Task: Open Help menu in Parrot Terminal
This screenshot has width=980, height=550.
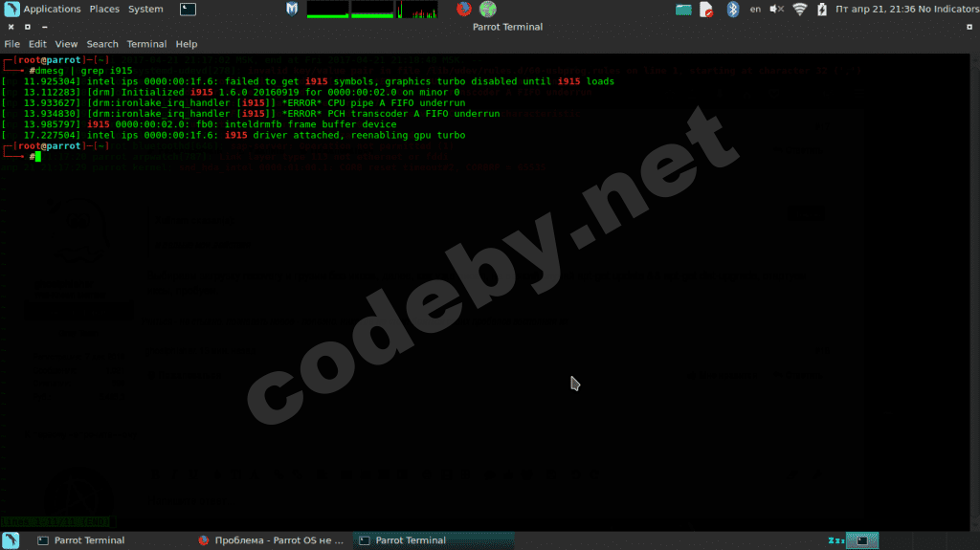Action: pyautogui.click(x=187, y=44)
